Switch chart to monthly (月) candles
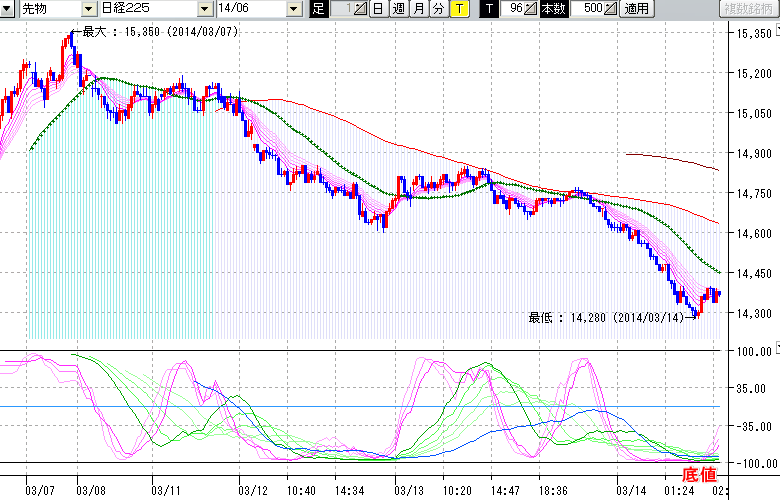The image size is (780, 500). pos(418,9)
